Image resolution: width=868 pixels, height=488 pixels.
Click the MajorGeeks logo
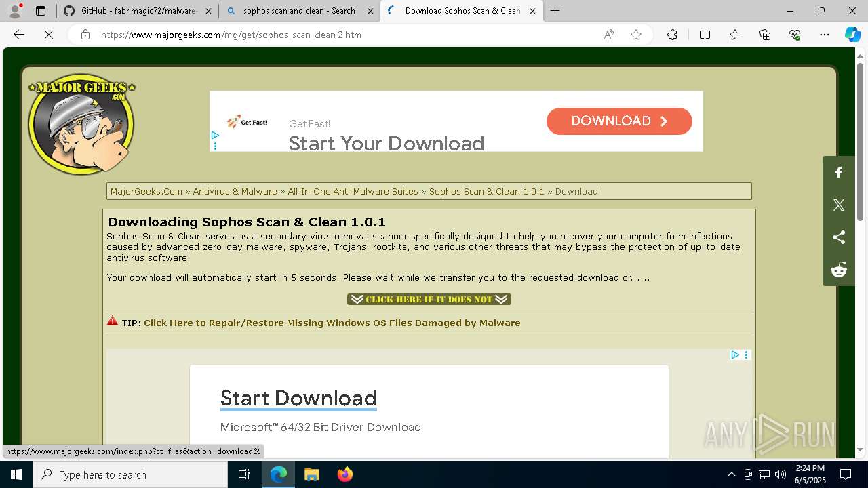[x=81, y=124]
